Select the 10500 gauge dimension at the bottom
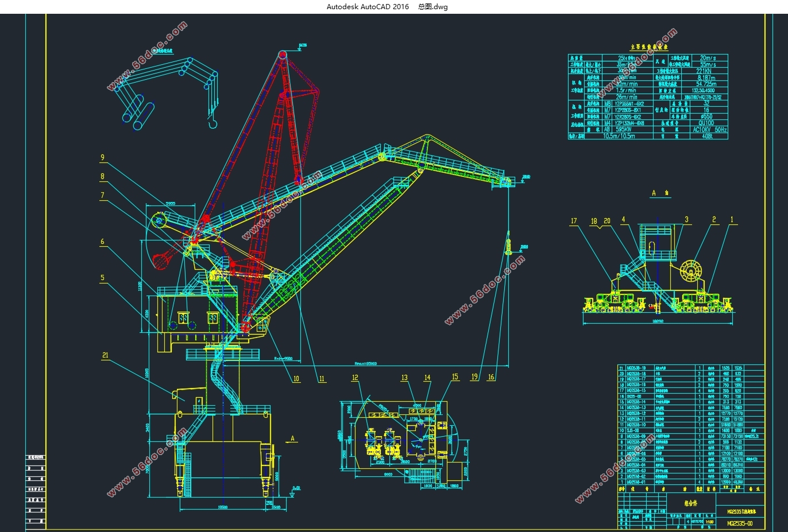The image size is (788, 532). click(222, 507)
